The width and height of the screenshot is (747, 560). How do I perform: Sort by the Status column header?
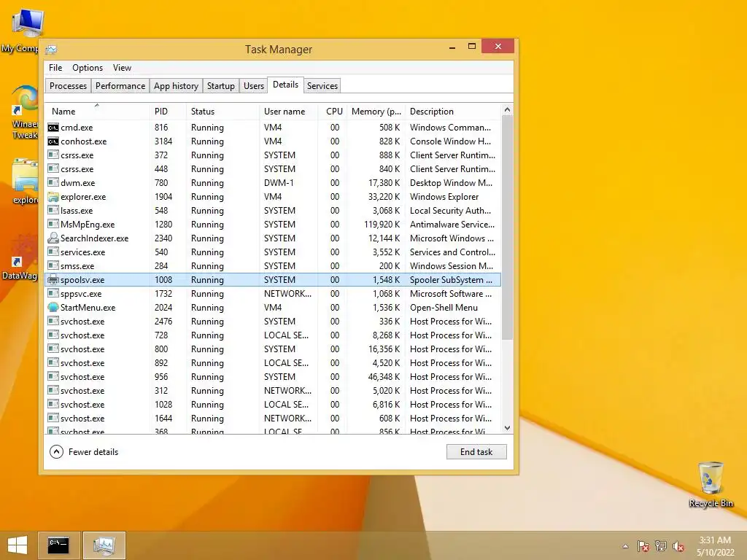click(x=222, y=111)
